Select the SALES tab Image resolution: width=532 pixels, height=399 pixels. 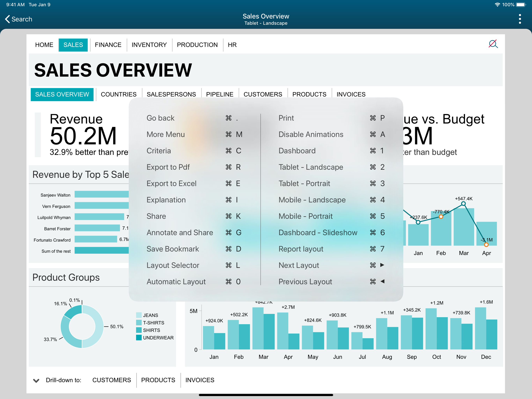pos(73,45)
